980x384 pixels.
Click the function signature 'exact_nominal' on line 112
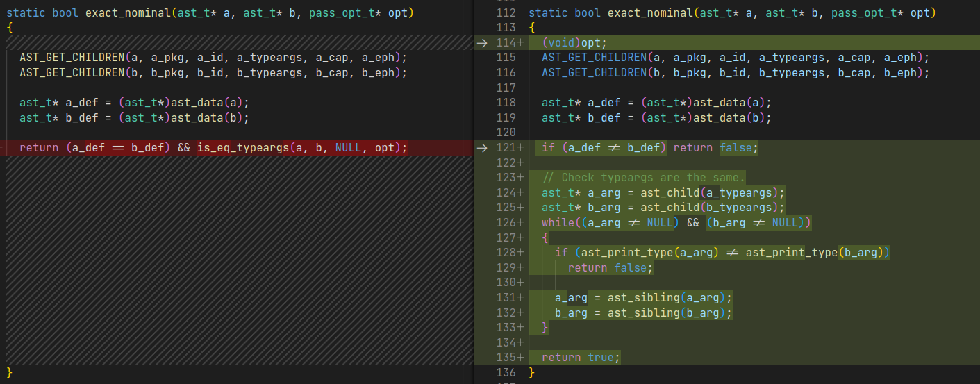tap(650, 13)
